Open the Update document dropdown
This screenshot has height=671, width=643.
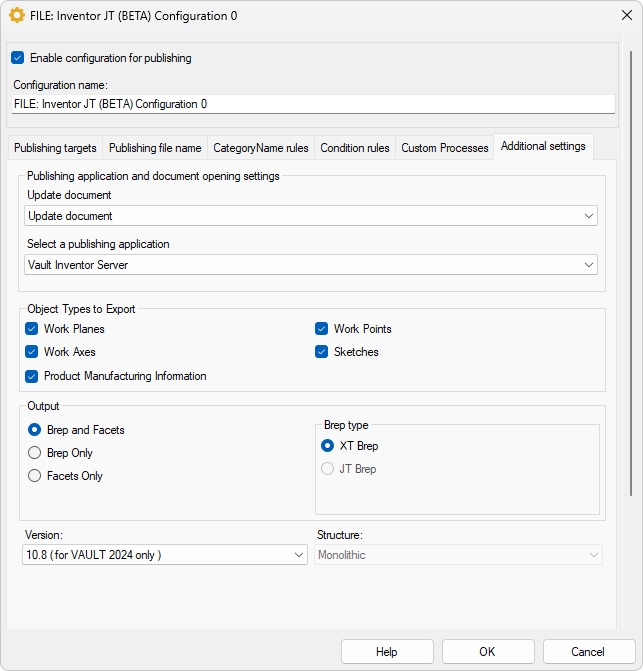(x=311, y=216)
